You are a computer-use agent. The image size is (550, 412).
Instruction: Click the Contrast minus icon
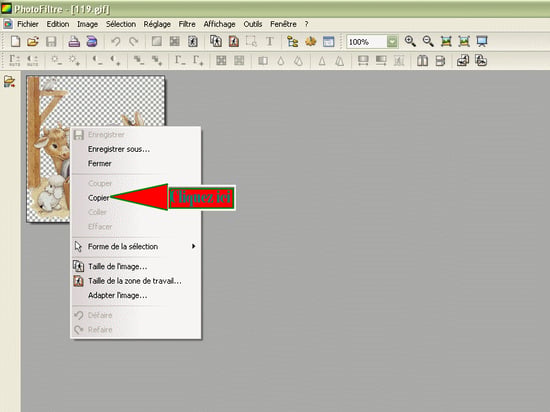(x=97, y=61)
